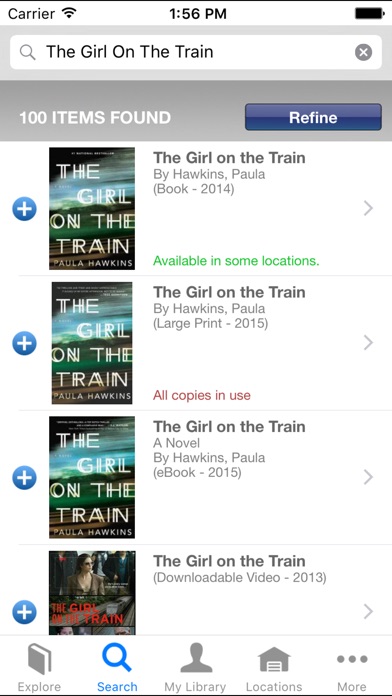The image size is (392, 696).
Task: Select the Downloadable Video movie cover thumbnail
Action: tap(92, 593)
